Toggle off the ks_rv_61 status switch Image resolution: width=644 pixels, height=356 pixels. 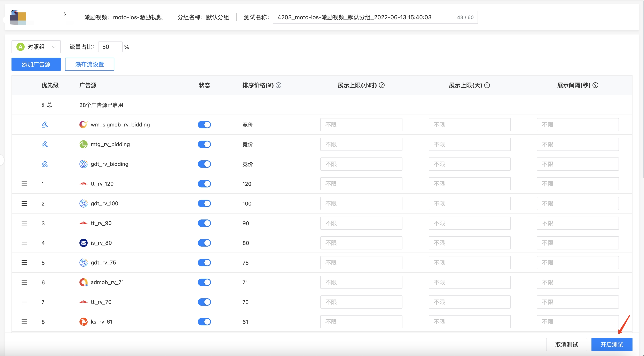coord(204,322)
